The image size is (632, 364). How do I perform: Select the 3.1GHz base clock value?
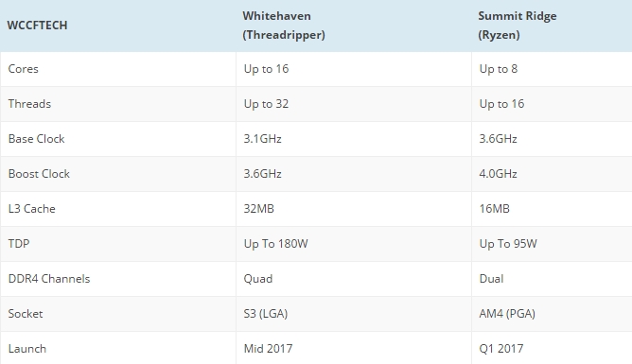click(262, 139)
